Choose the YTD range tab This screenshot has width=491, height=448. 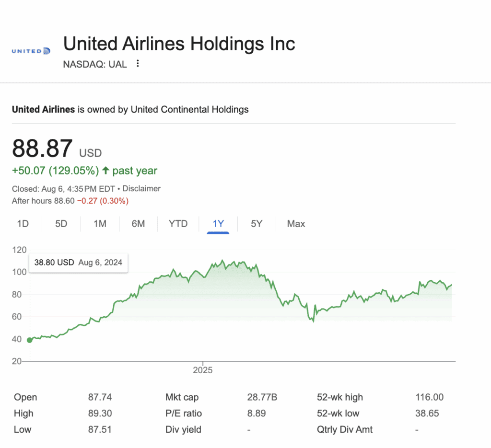(x=178, y=224)
